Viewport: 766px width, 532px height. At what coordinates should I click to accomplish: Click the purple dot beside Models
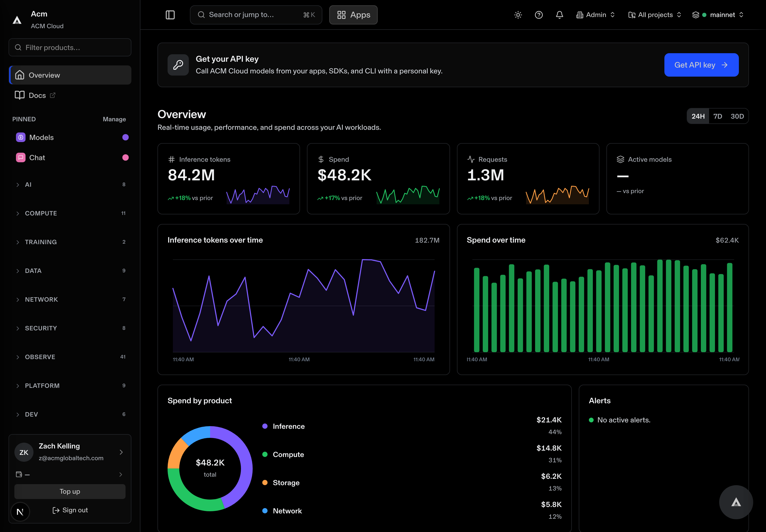click(x=125, y=137)
